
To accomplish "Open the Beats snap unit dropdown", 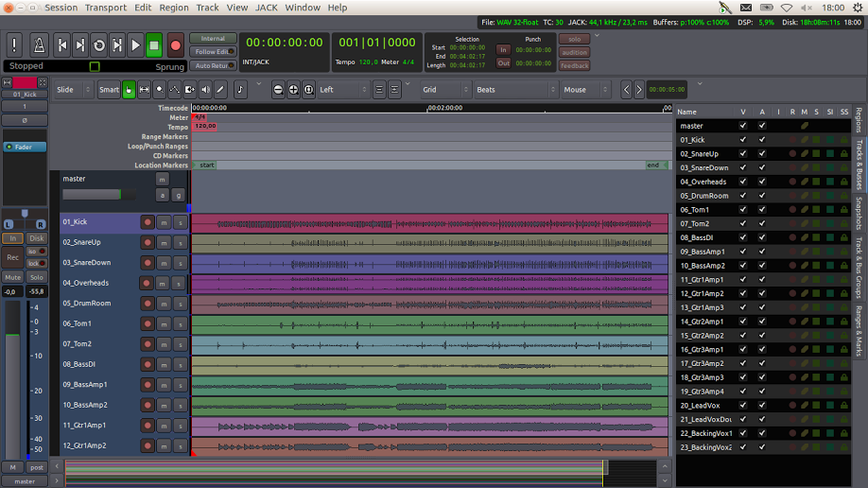I will point(515,90).
